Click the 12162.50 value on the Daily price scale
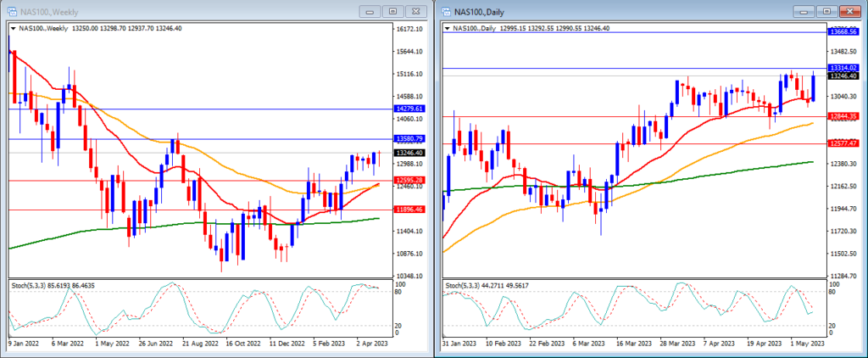Image resolution: width=868 pixels, height=358 pixels. click(x=843, y=186)
